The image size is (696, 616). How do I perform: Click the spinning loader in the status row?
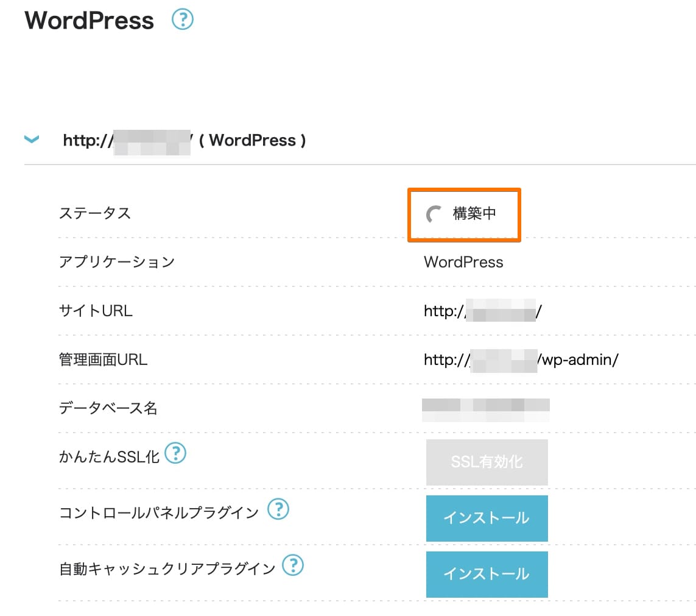(432, 213)
